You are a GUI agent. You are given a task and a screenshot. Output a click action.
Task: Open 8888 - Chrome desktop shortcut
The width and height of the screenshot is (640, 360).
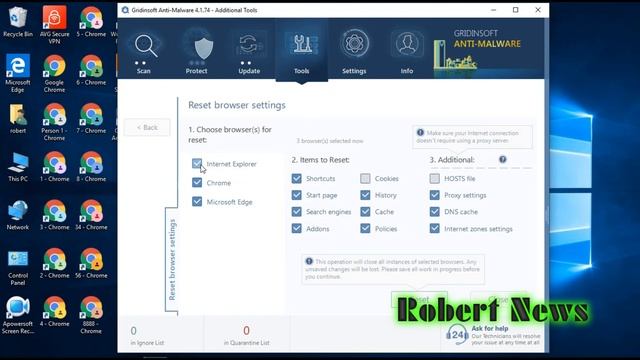(x=91, y=316)
